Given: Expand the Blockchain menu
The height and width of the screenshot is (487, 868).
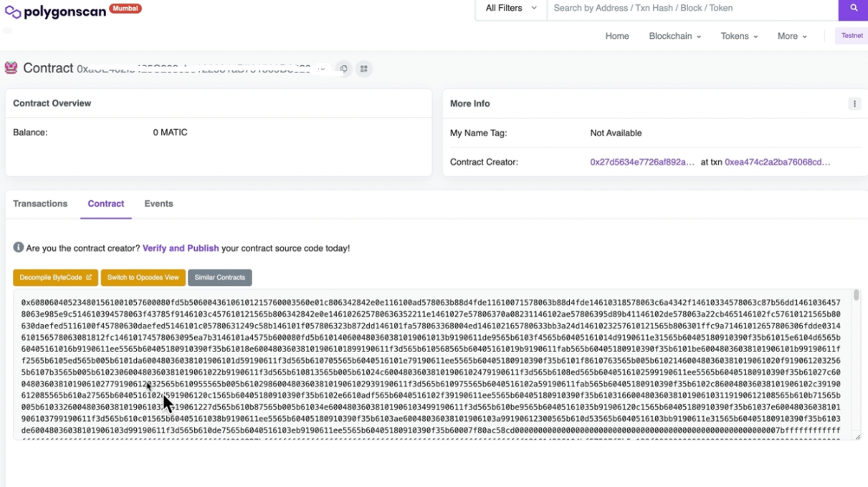Looking at the screenshot, I should 674,37.
